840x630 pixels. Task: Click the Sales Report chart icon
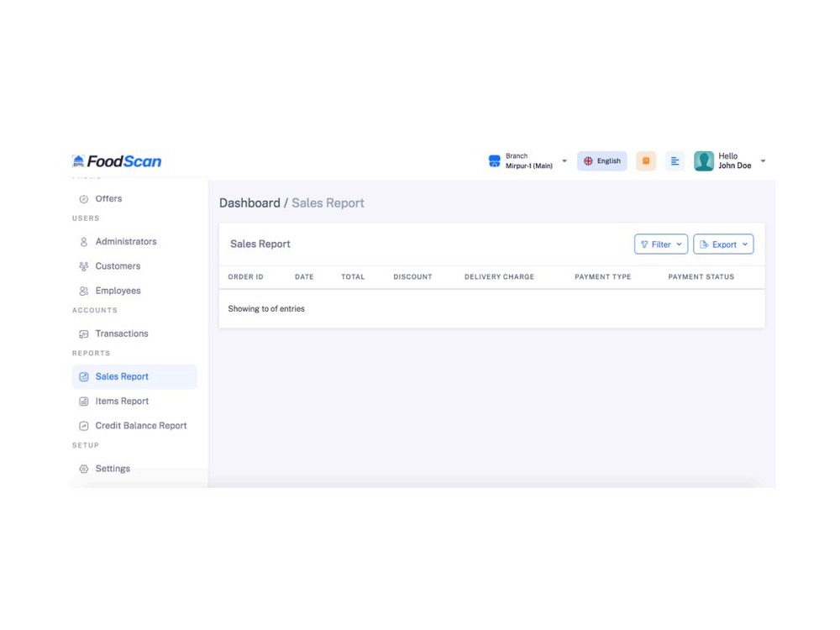point(83,377)
